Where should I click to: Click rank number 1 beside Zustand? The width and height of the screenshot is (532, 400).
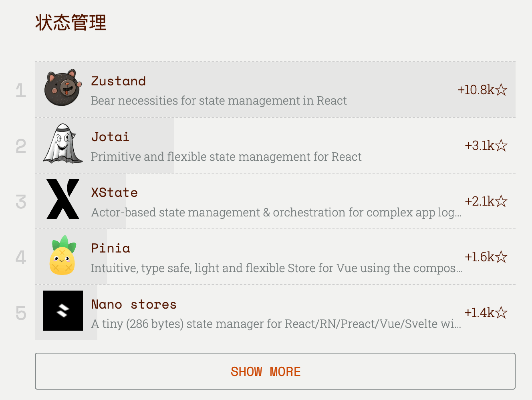21,91
